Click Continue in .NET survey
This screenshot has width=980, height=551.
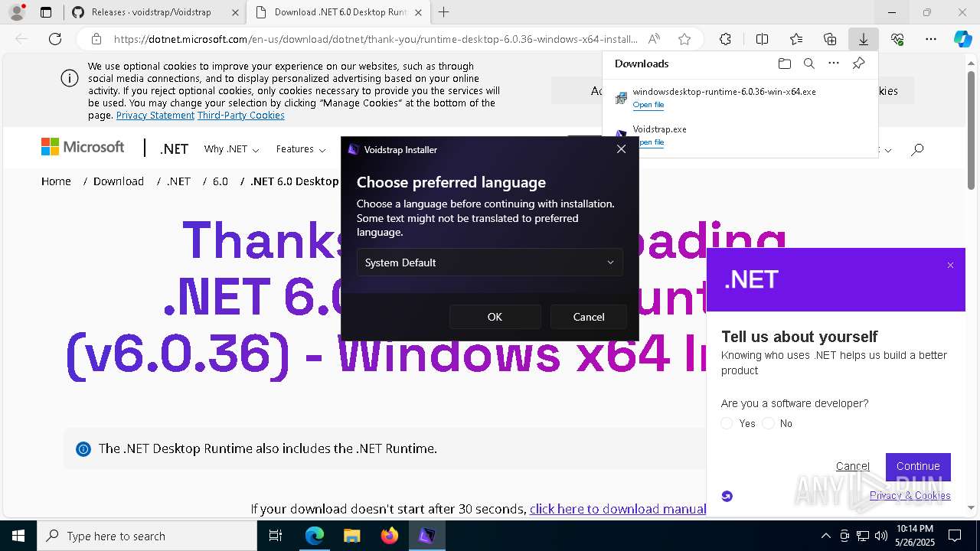click(x=918, y=466)
